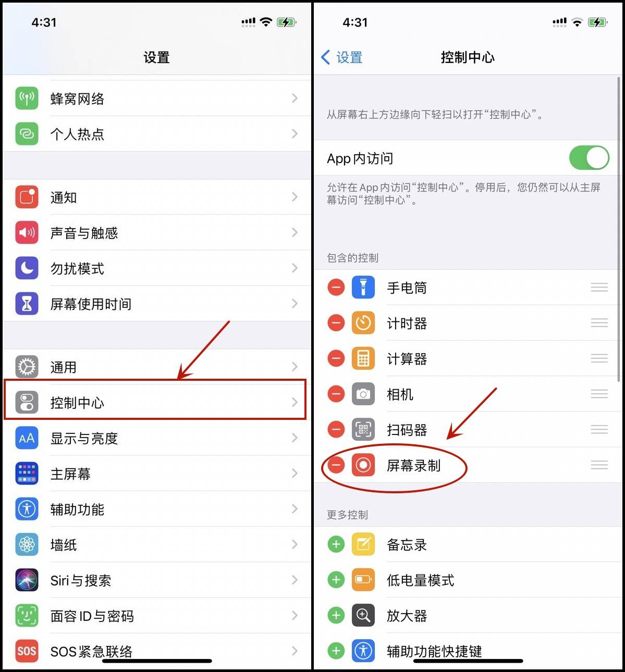Viewport: 625px width, 672px height.
Task: Go back using the 设置 button
Action: coord(342,57)
